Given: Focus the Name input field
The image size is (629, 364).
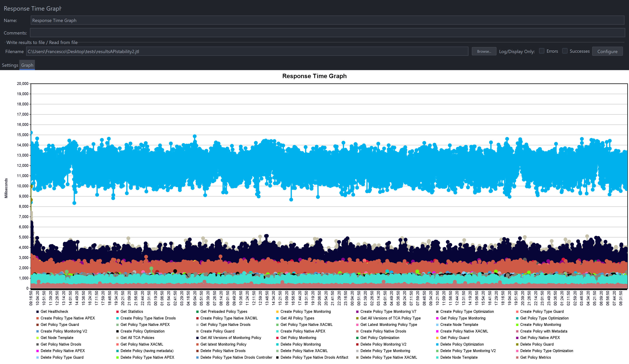Looking at the screenshot, I should [327, 20].
